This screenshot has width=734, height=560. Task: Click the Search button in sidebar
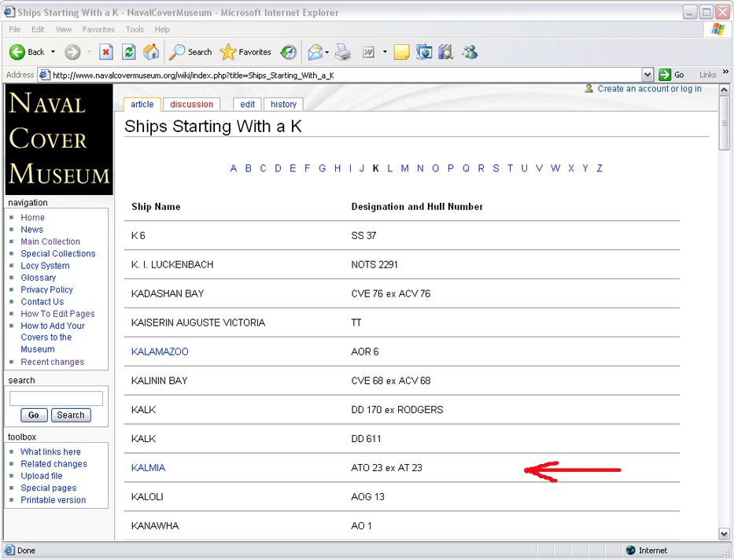[70, 415]
